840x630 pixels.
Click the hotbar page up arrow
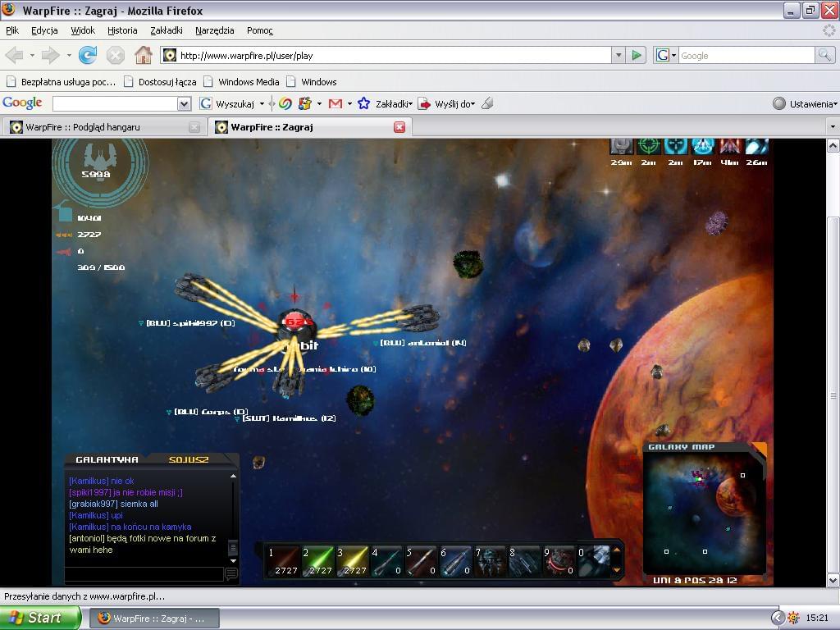point(617,550)
